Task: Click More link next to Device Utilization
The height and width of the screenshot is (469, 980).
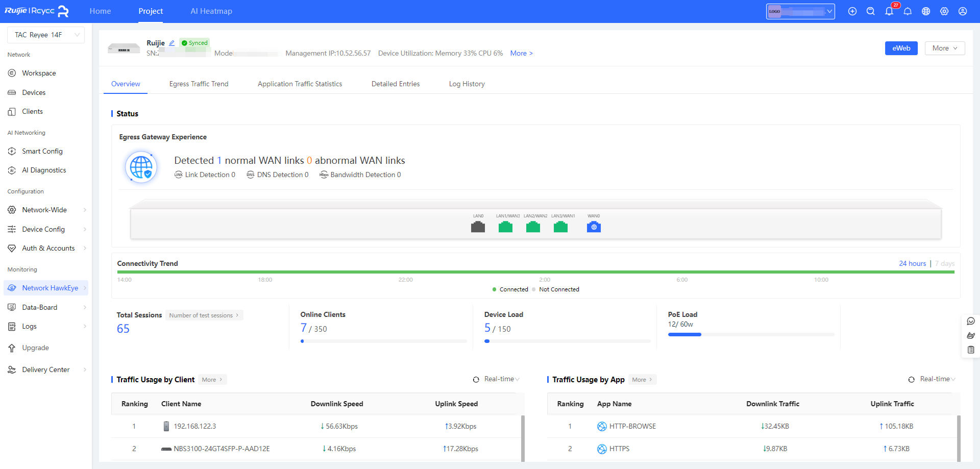Action: [x=521, y=53]
